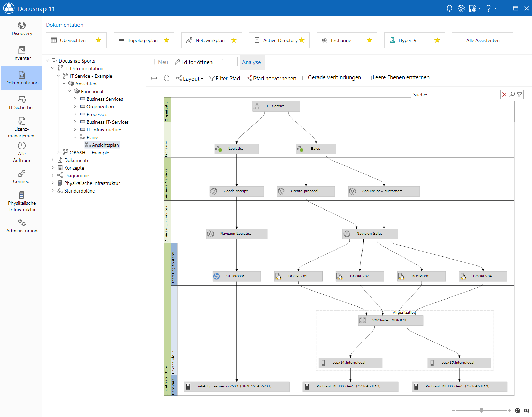Viewport: 532px width, 417px height.
Task: Collapse the IT-Dokumentation node
Action: [53, 68]
